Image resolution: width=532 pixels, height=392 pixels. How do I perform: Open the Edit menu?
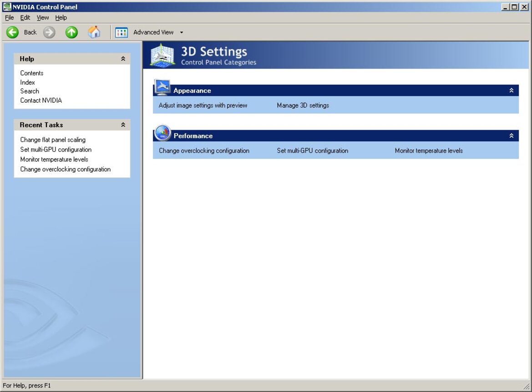coord(25,18)
